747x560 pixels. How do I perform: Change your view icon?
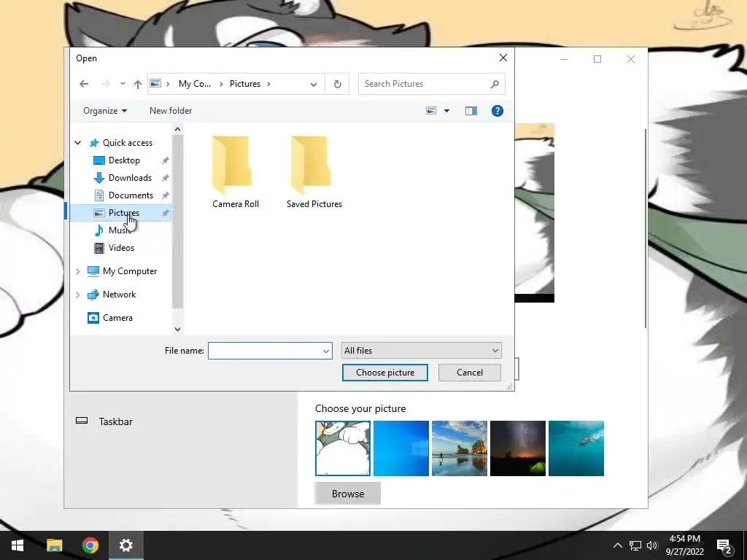tap(431, 111)
